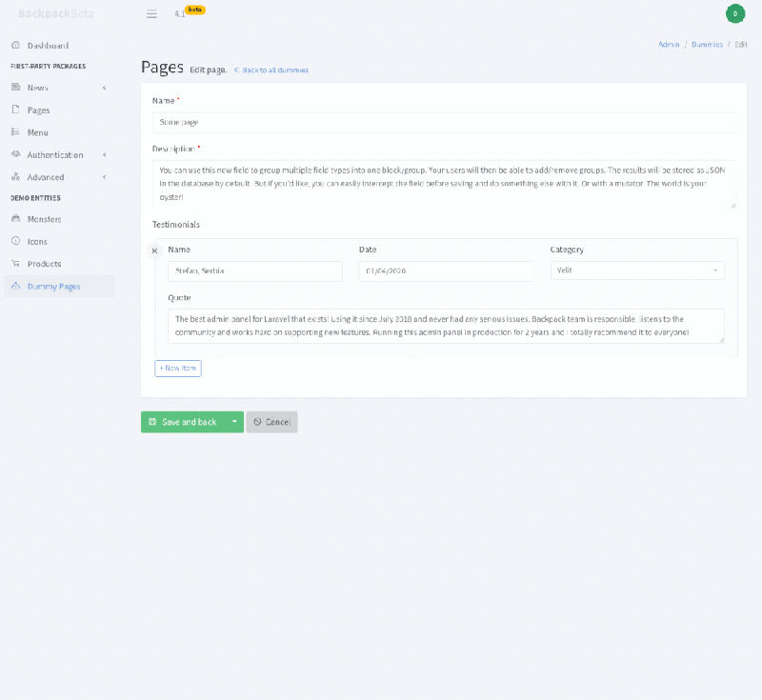Image resolution: width=762 pixels, height=700 pixels.
Task: Open the Category dropdown showing Velit
Action: coord(636,270)
